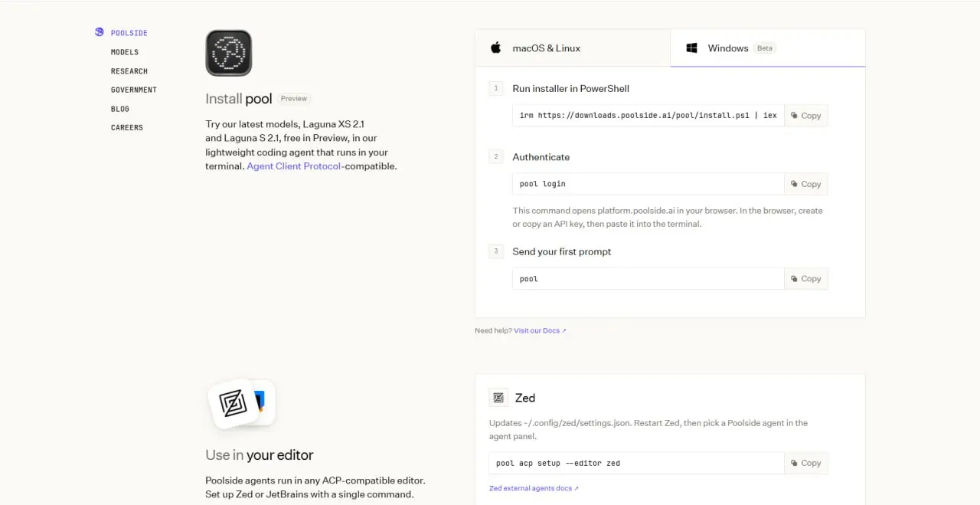Copy the pool prompt command
Viewport: 980px width, 505px height.
(806, 279)
